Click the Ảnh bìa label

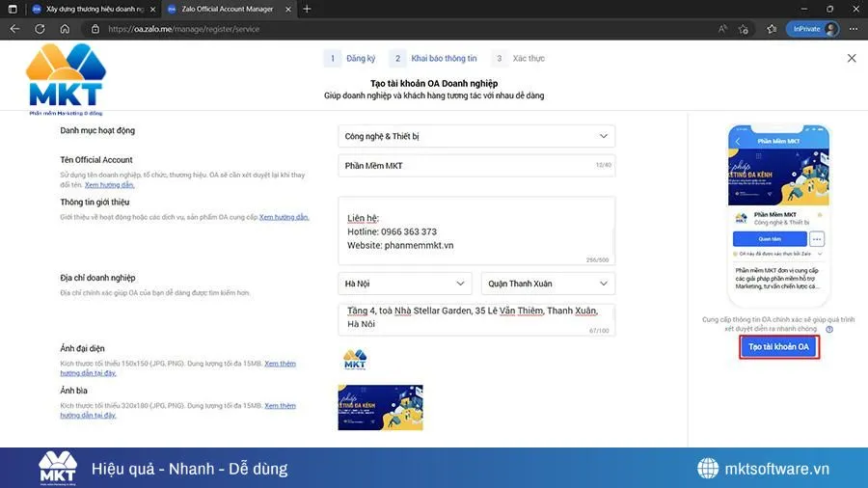pyautogui.click(x=73, y=391)
